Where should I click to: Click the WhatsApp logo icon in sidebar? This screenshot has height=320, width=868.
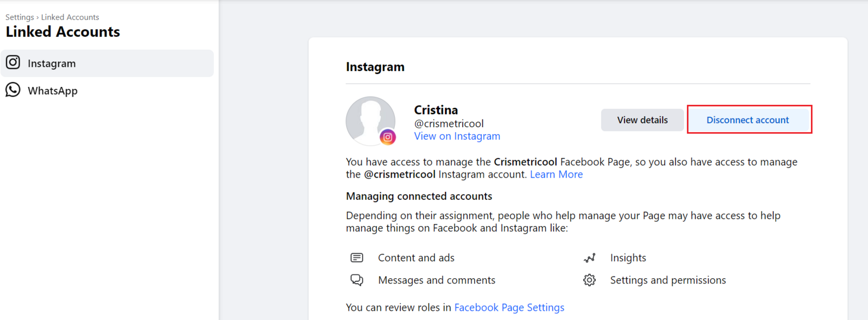[13, 90]
